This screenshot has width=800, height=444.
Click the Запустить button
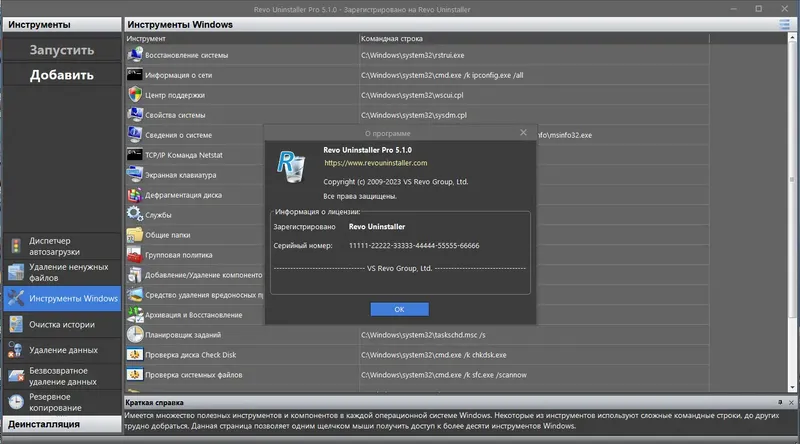pyautogui.click(x=62, y=50)
